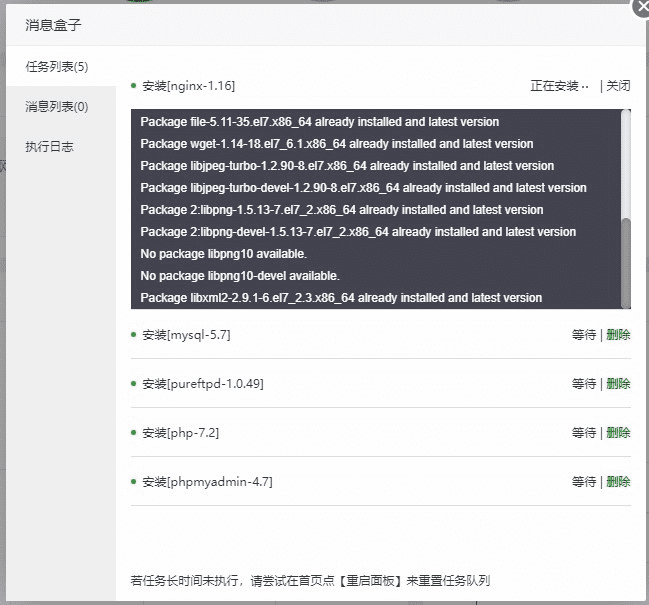The width and height of the screenshot is (649, 605).
Task: Click the green dot beside 安装[php-7.2]
Action: [133, 432]
